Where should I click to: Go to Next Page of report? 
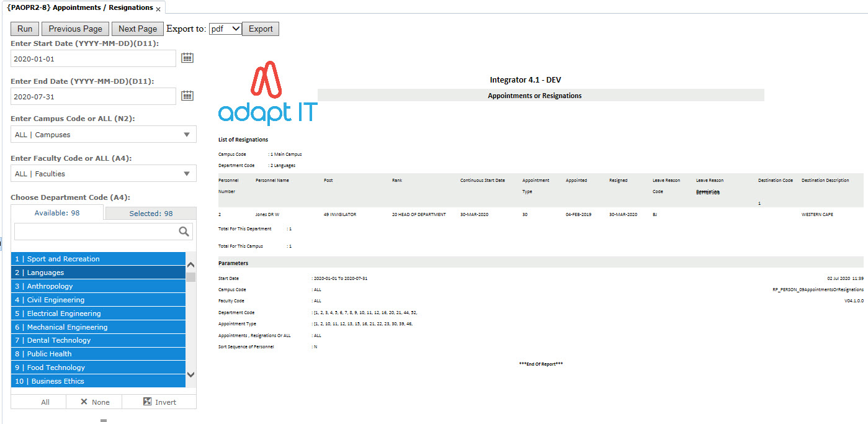pos(138,29)
